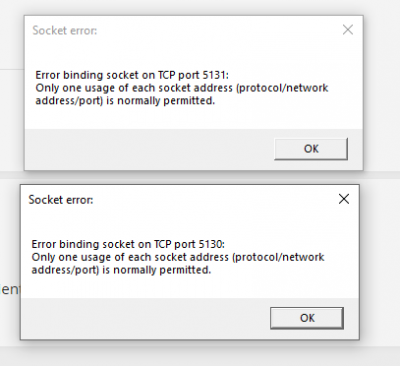Click background strip between the two dialogs
This screenshot has width=400, height=366.
coord(200,177)
